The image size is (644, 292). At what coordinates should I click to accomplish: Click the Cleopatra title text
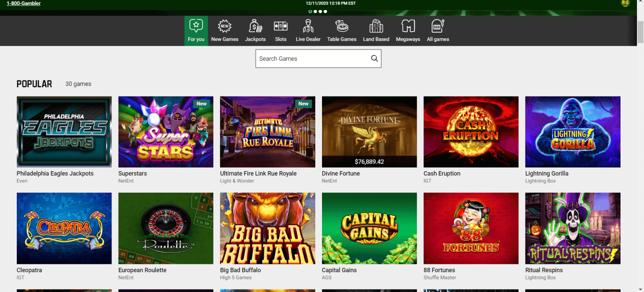pyautogui.click(x=29, y=270)
